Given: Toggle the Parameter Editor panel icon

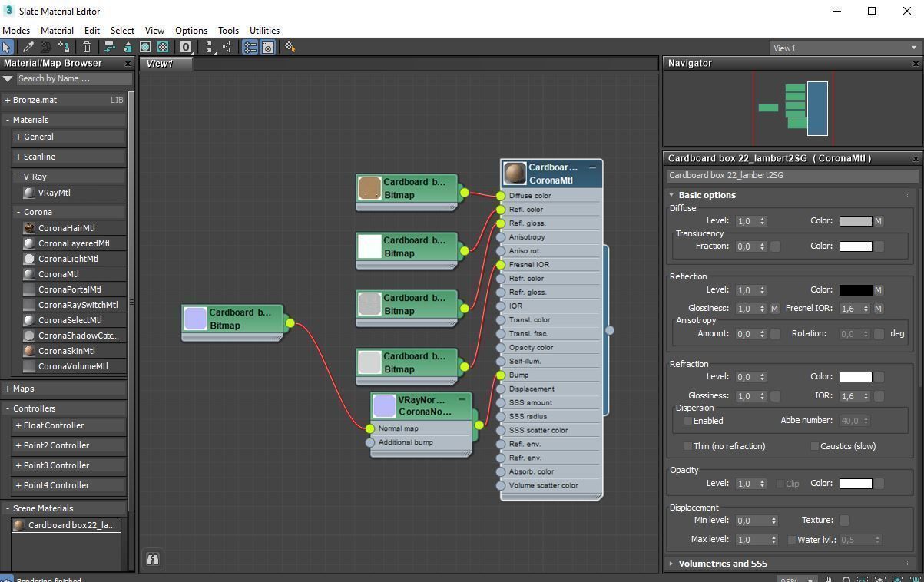Looking at the screenshot, I should tap(268, 47).
